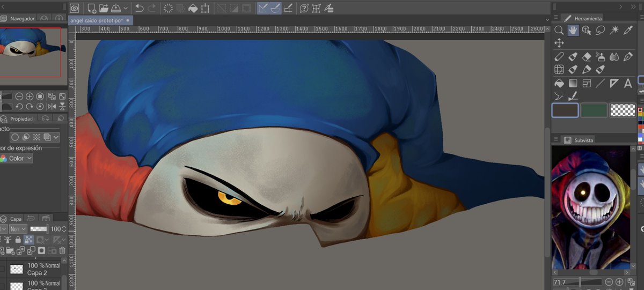Adjust the layer opacity stepper arrows
The height and width of the screenshot is (290, 644).
[64, 229]
